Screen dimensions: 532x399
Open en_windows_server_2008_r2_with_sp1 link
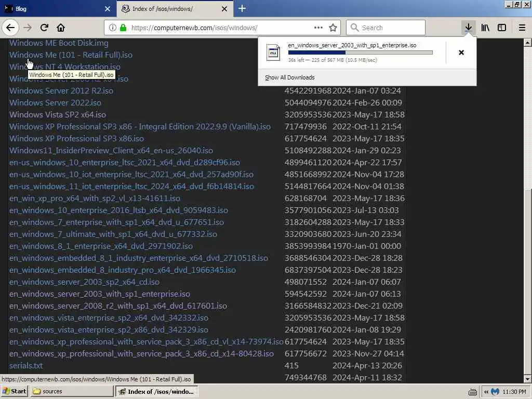coord(118,305)
